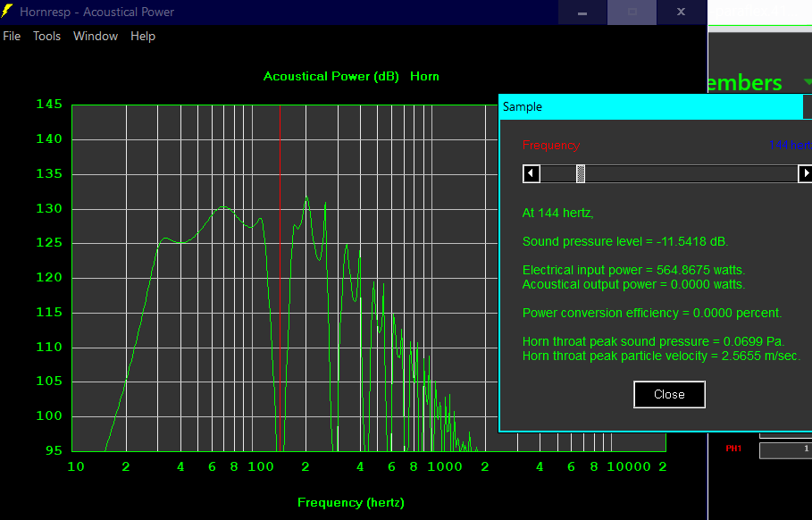Open the Window menu
Viewport: 812px width, 520px height.
96,37
